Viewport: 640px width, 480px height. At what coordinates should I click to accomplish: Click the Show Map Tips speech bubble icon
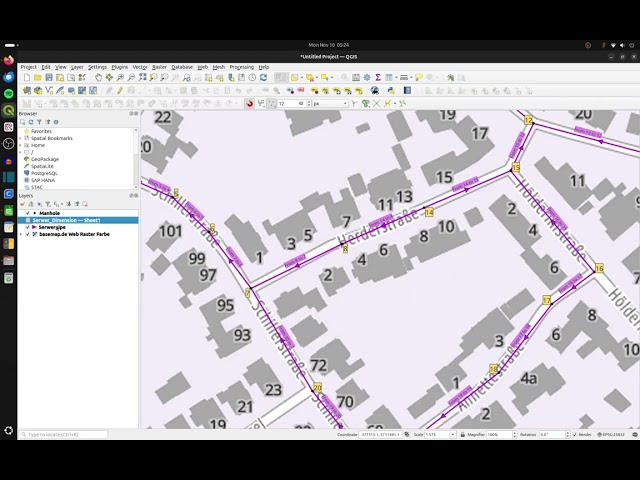tap(419, 78)
